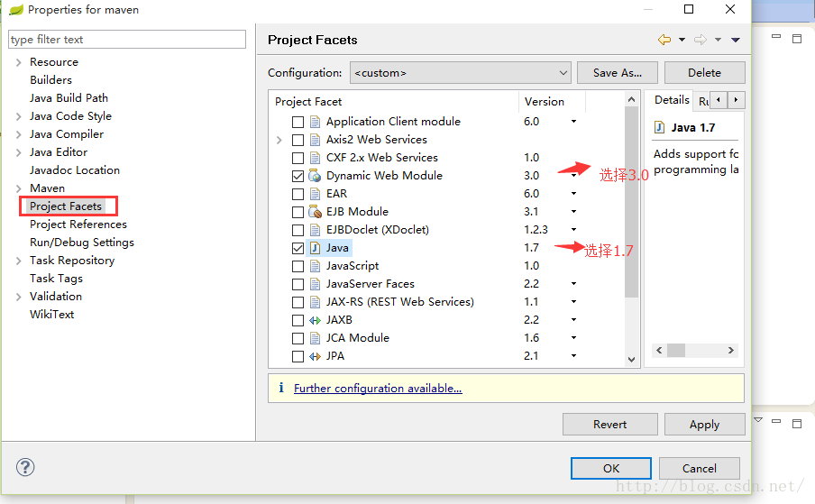
Task: Click the JPA facet icon
Action: 315,356
